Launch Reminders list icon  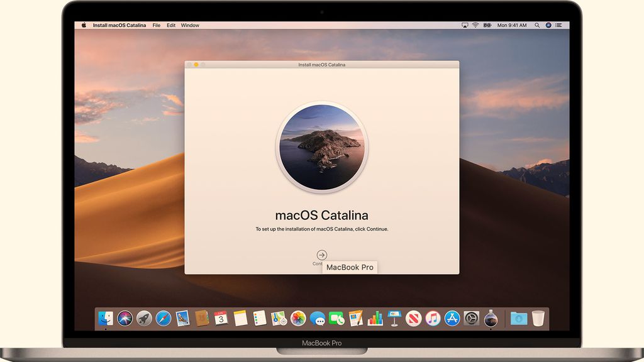click(260, 318)
